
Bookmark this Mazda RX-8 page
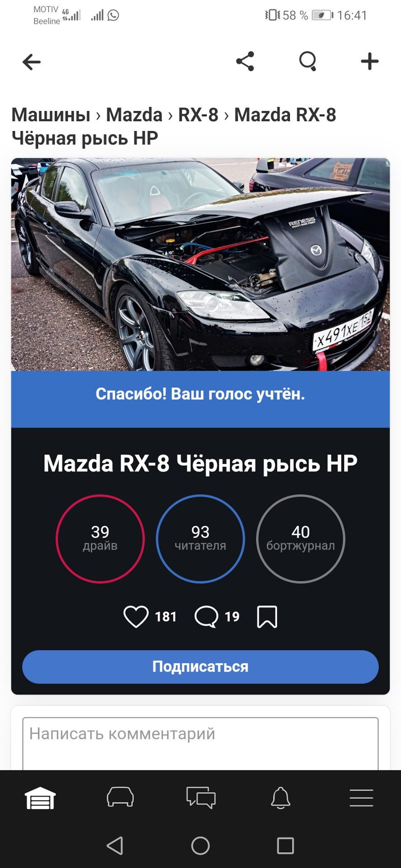[x=267, y=617]
